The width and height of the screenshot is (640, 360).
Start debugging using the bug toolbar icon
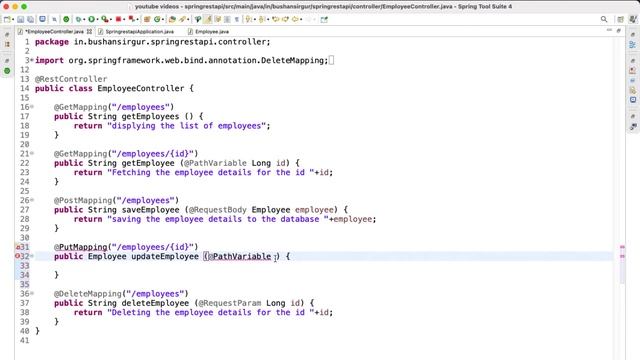pos(78,19)
